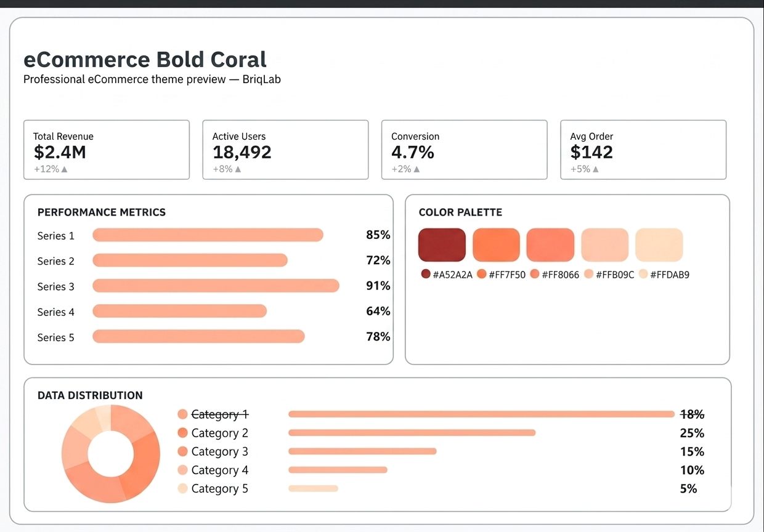Click the Series 3 bar at 91%
The height and width of the screenshot is (532, 764).
click(x=216, y=286)
